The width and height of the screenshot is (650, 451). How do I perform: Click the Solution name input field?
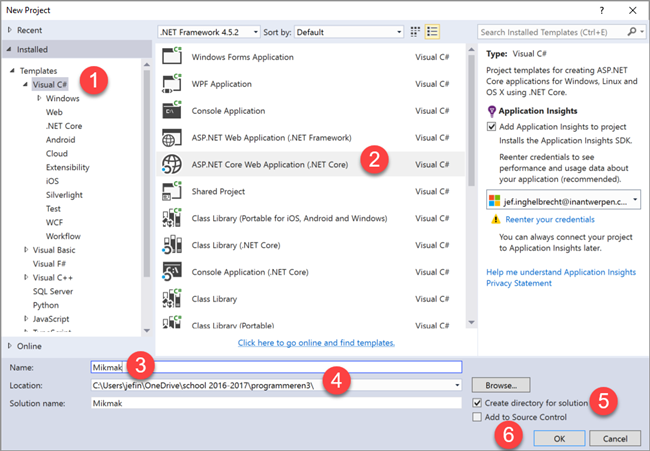tap(276, 403)
